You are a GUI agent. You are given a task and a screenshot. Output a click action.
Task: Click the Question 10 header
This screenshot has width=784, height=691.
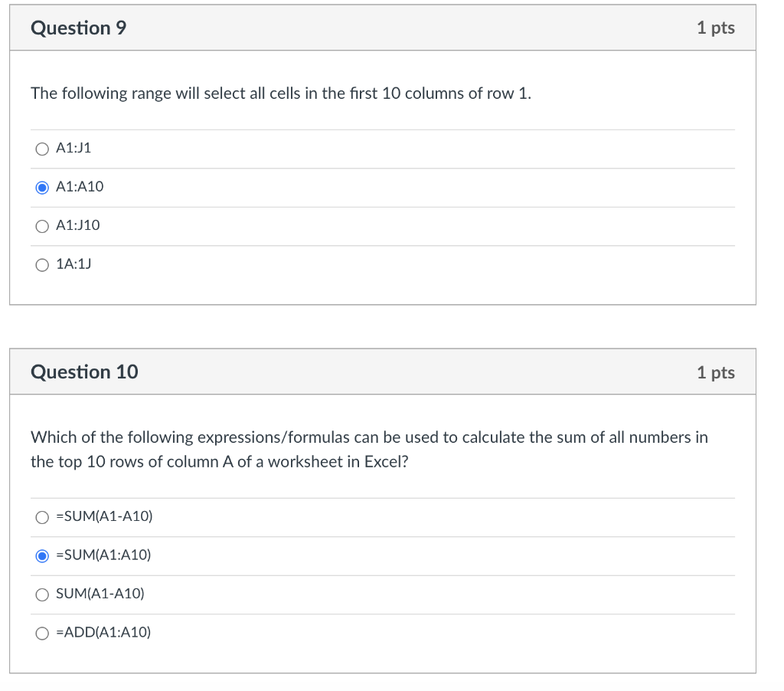(83, 372)
